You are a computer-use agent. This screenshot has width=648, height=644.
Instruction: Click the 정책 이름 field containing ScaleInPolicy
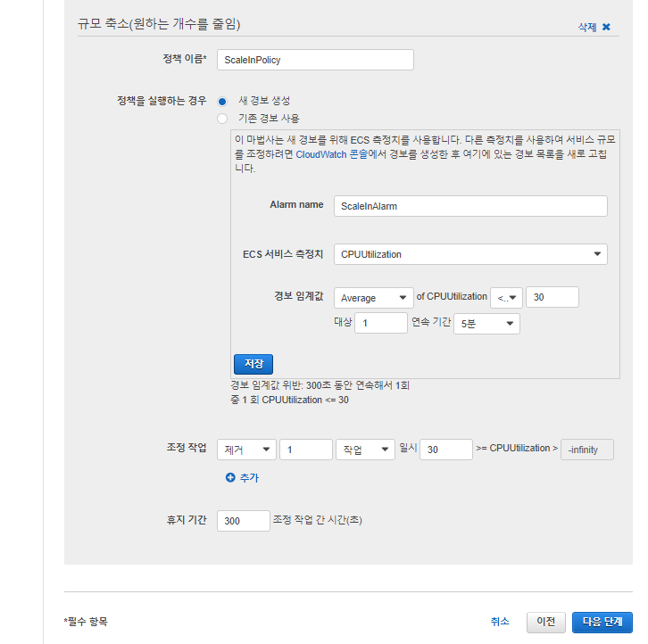(315, 60)
